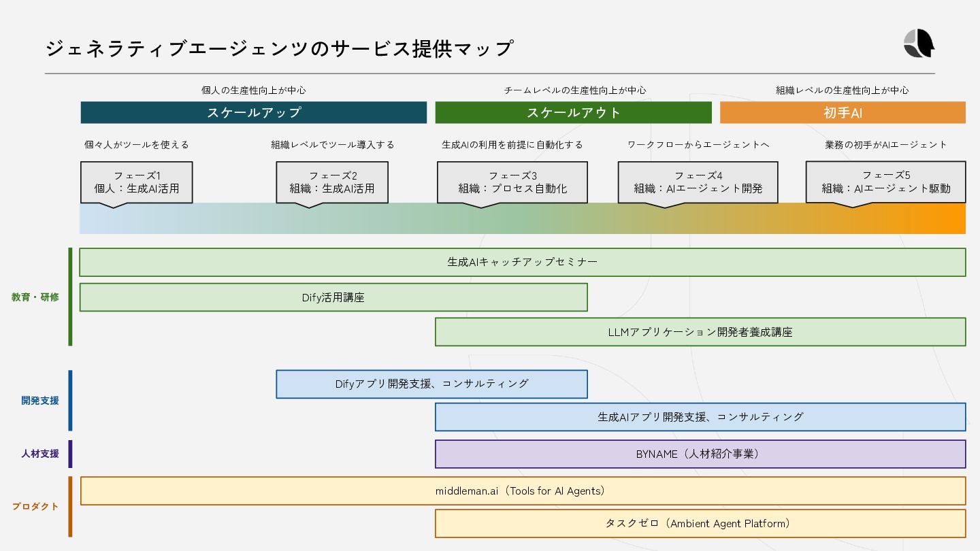Viewport: 980px width, 551px height.
Task: Click the フェーズ1 個人：生成AI活用 callout box
Action: [137, 182]
